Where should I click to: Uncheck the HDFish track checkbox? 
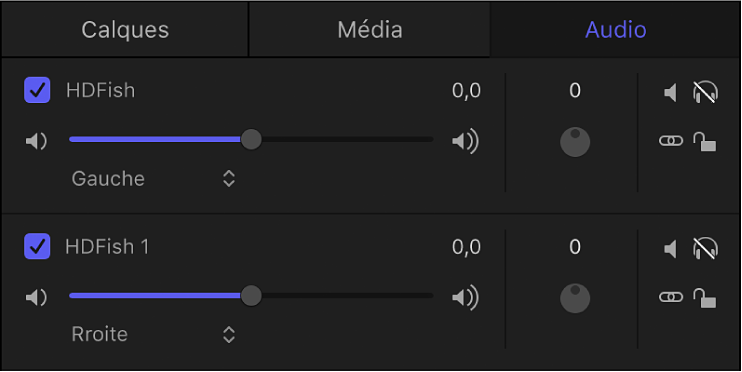[37, 90]
